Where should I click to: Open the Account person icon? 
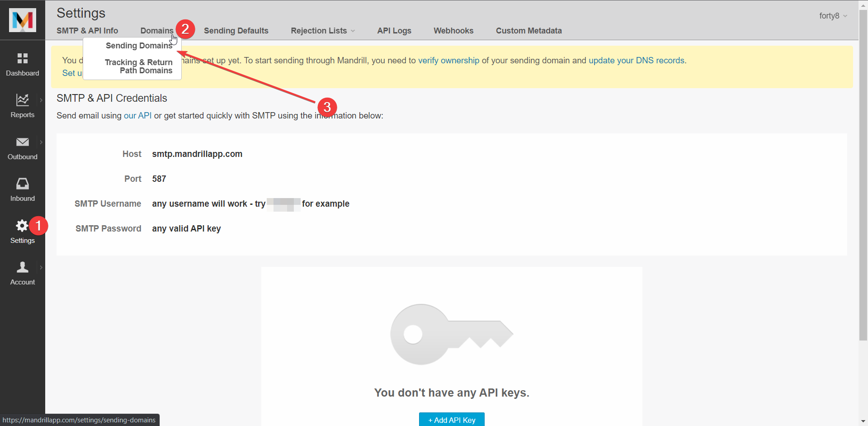point(23,267)
